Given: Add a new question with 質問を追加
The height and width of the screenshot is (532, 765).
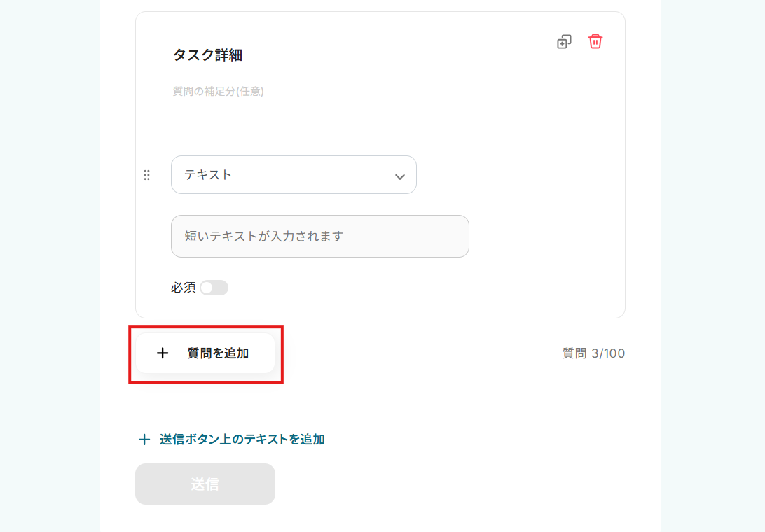Looking at the screenshot, I should [x=217, y=353].
